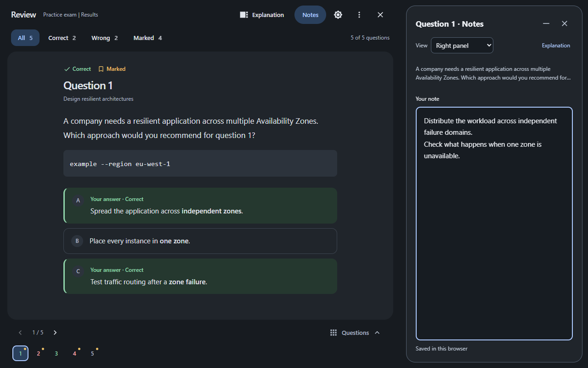
Task: Toggle the Explanation panel in header
Action: 262,15
